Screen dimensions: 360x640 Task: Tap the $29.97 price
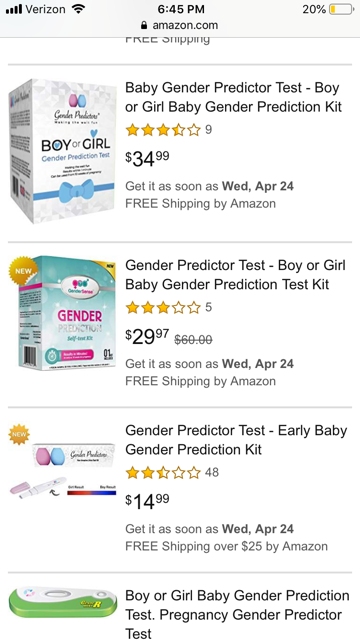[147, 336]
